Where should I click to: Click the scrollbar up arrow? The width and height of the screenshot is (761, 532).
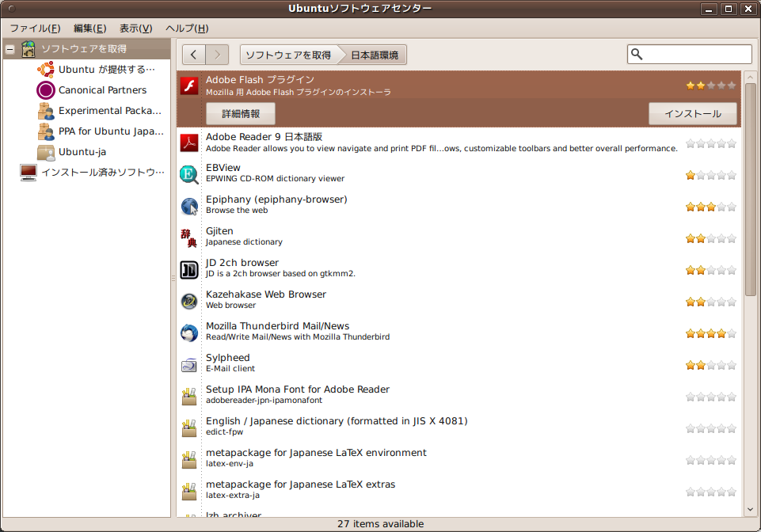[x=751, y=77]
